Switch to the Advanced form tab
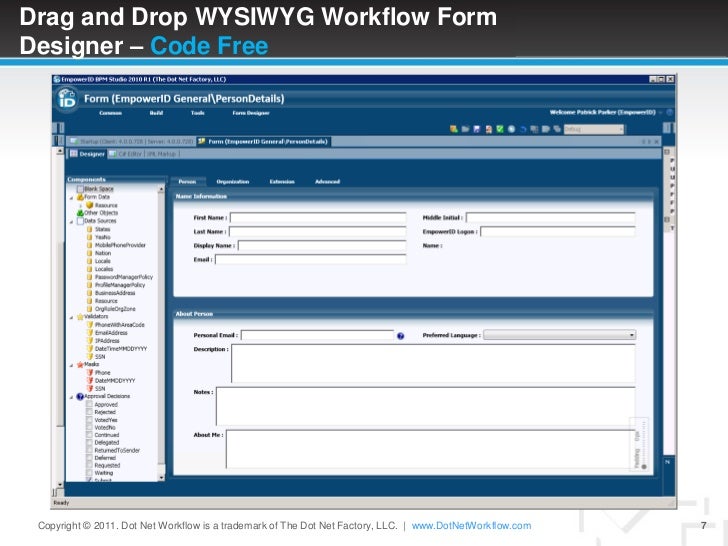The height and width of the screenshot is (546, 728). pos(327,182)
